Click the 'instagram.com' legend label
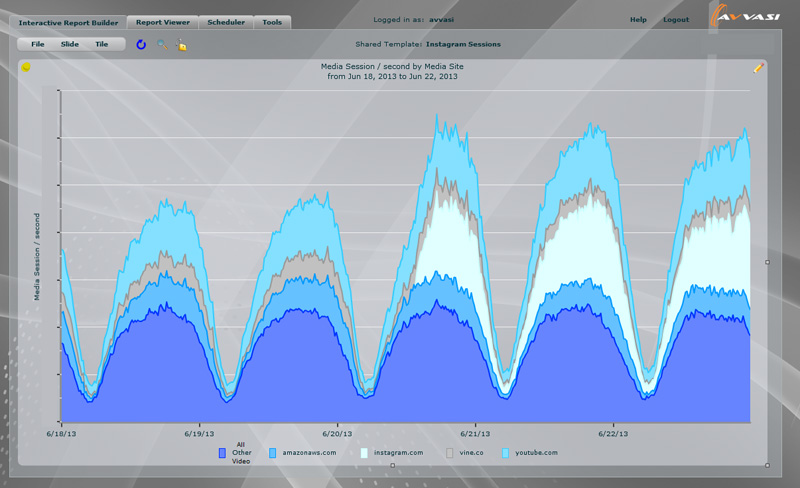Viewport: 800px width, 488px height. point(398,453)
